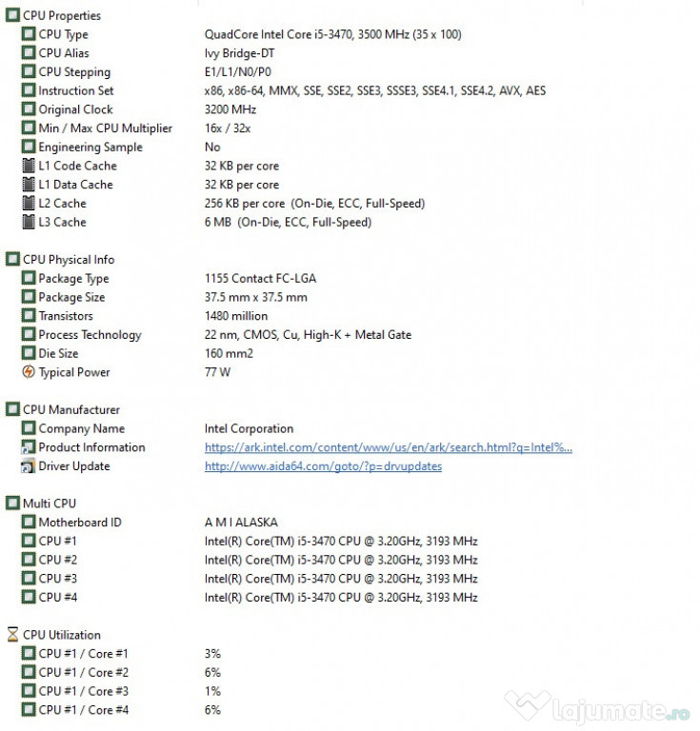The height and width of the screenshot is (731, 700).
Task: Select the Core #3 1% utilization value
Action: tap(212, 691)
